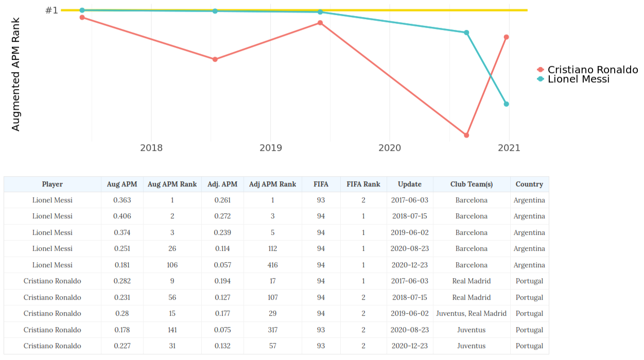Sort table by Player column header
Screen dimensions: 644x360
[x=53, y=184]
